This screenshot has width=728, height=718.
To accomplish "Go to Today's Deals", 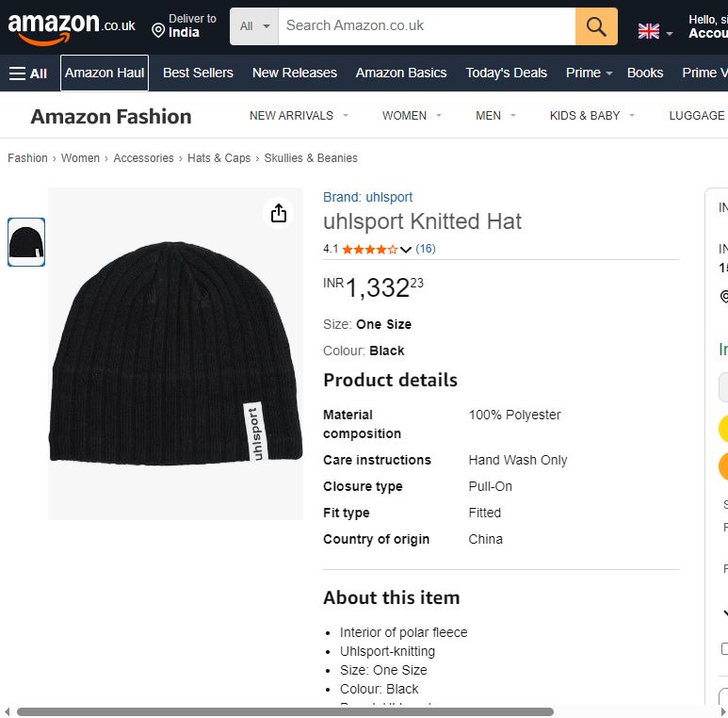I will [x=506, y=73].
